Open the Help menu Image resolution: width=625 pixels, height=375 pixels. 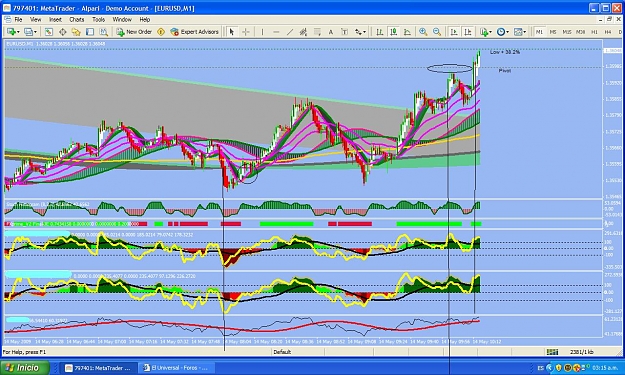tap(144, 20)
